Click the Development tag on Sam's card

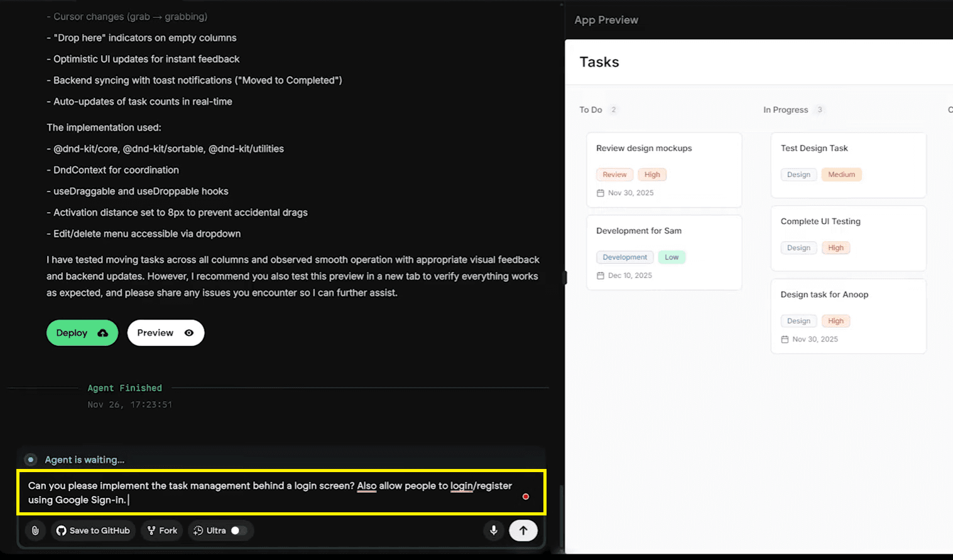[624, 257]
